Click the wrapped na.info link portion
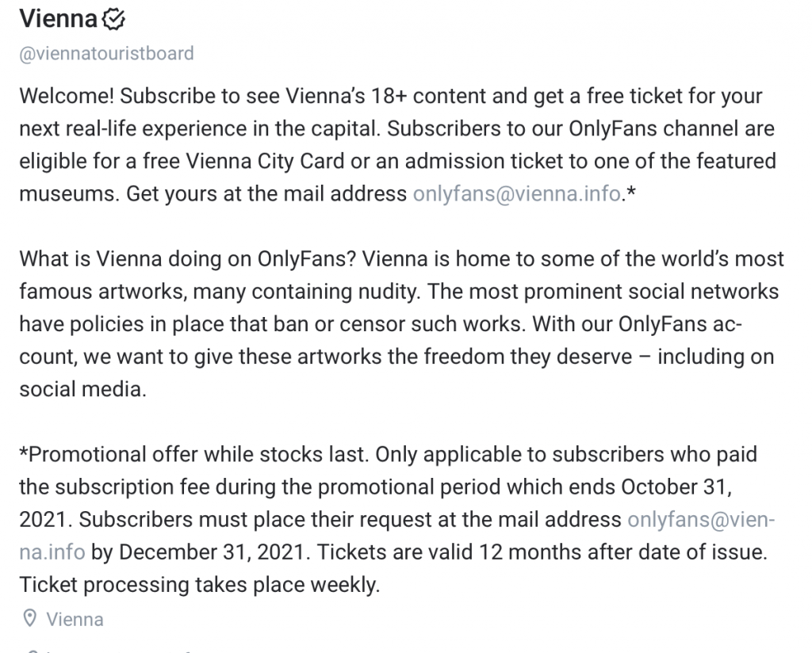Viewport: 812px width, 653px height. pyautogui.click(x=52, y=552)
